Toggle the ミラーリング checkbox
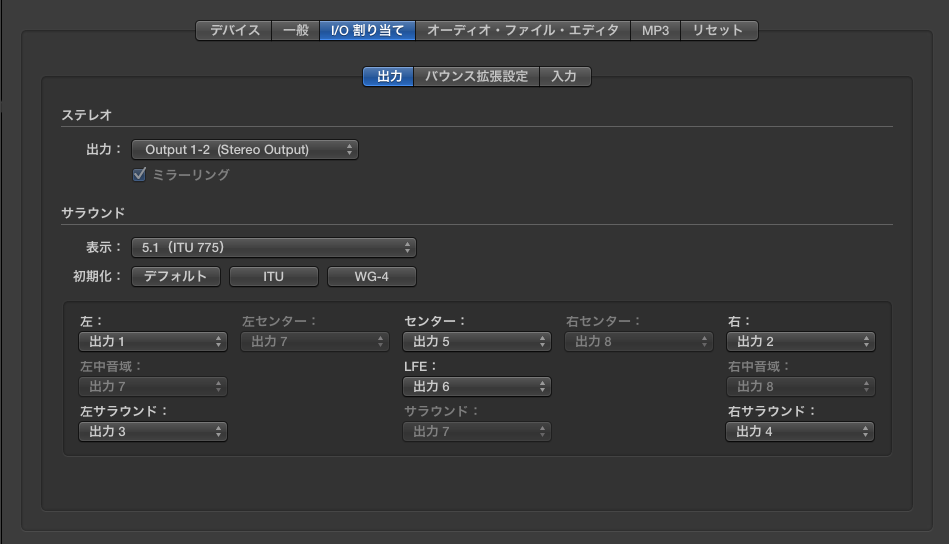The width and height of the screenshot is (949, 544). 139,175
